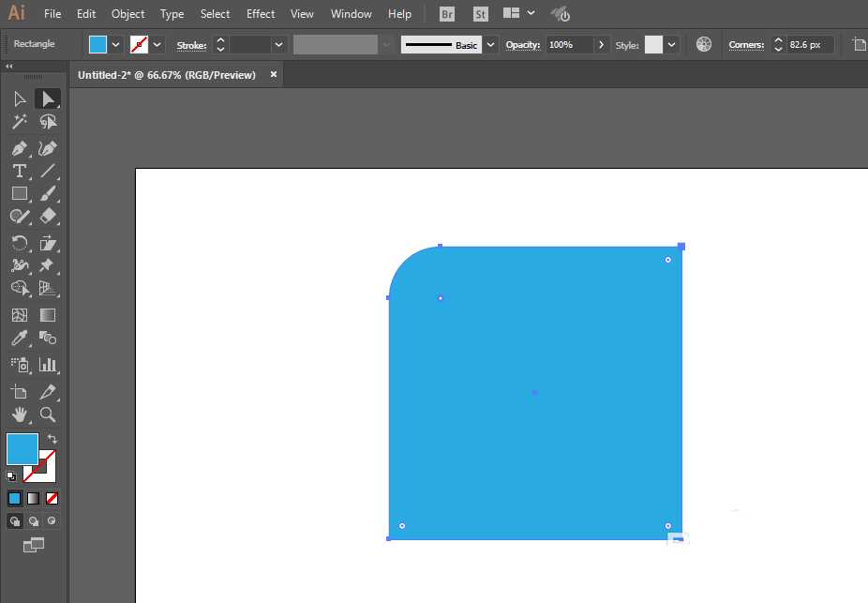This screenshot has width=868, height=603.
Task: Select the Pen tool
Action: [x=19, y=148]
